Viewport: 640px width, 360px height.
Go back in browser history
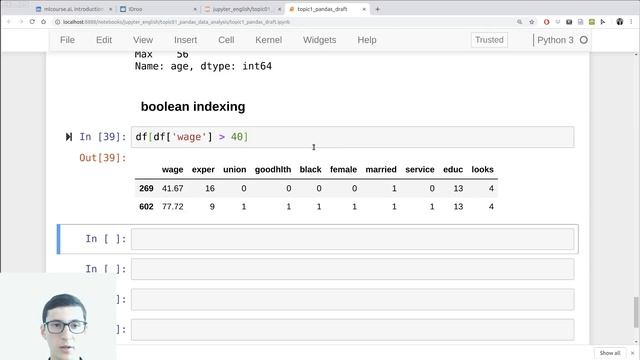[9, 22]
